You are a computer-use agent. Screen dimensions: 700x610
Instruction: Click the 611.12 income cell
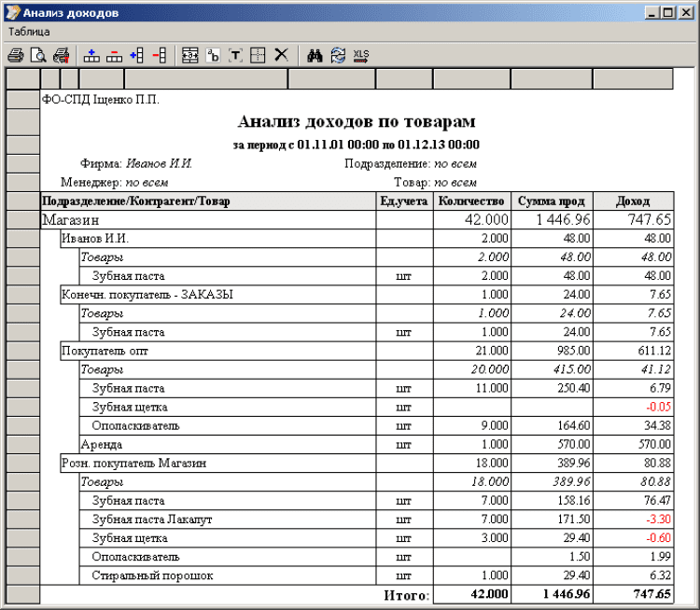[633, 352]
